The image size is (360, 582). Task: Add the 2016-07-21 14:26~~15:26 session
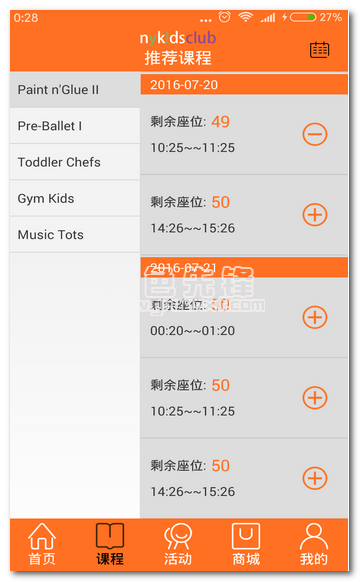[315, 478]
